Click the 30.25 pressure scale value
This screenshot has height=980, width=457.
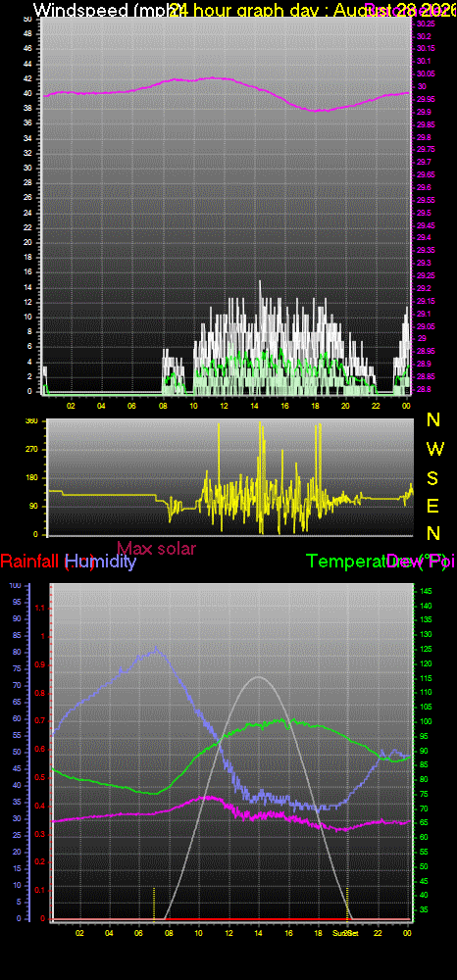pos(425,24)
